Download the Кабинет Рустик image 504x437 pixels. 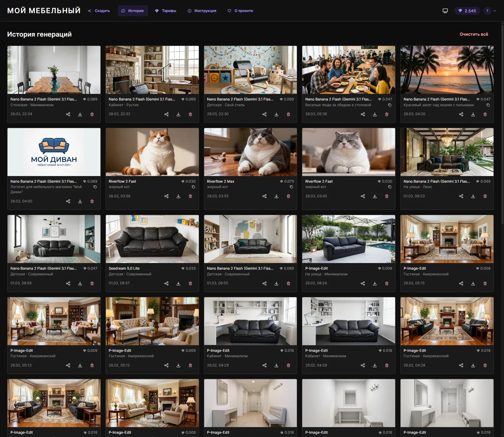coord(178,114)
